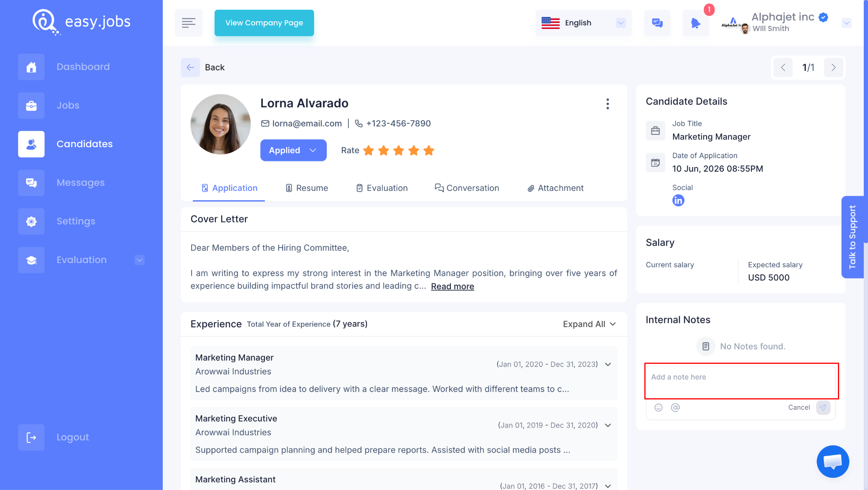Go to next candidate arrow

pyautogui.click(x=833, y=67)
